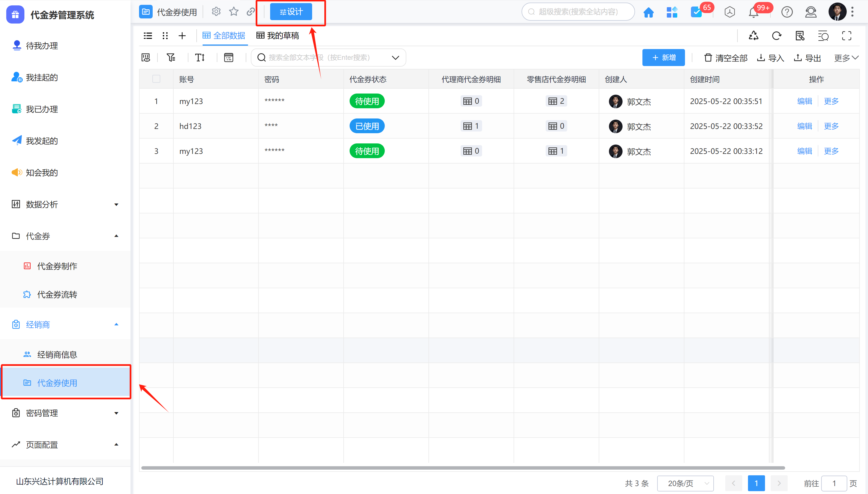Star the page with favorite icon
The image size is (868, 494).
point(234,12)
